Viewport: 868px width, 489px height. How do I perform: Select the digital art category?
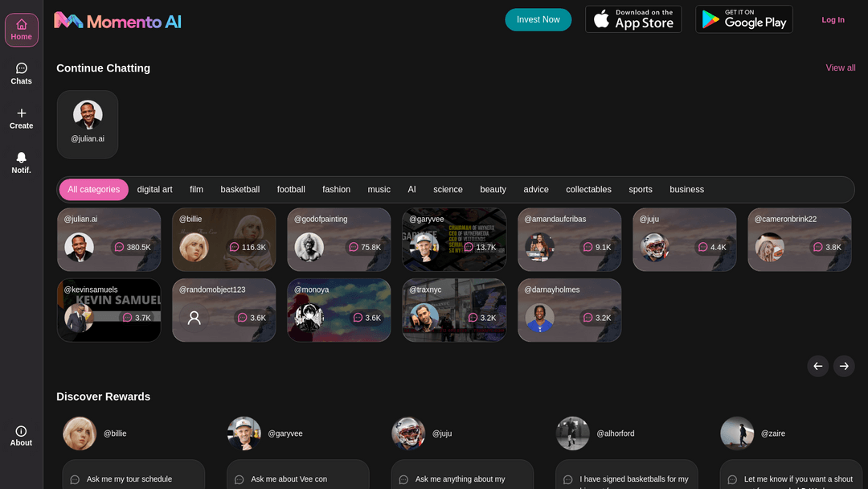tap(154, 189)
